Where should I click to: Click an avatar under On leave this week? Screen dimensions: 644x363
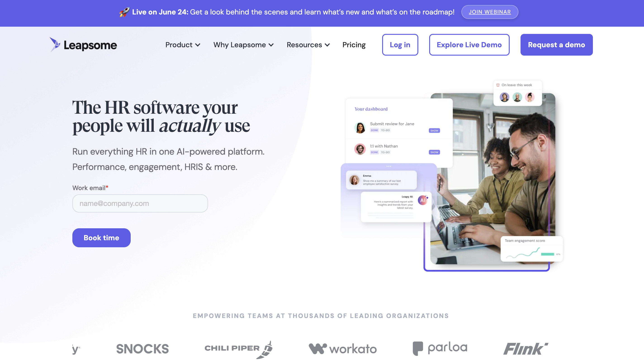coord(505,97)
